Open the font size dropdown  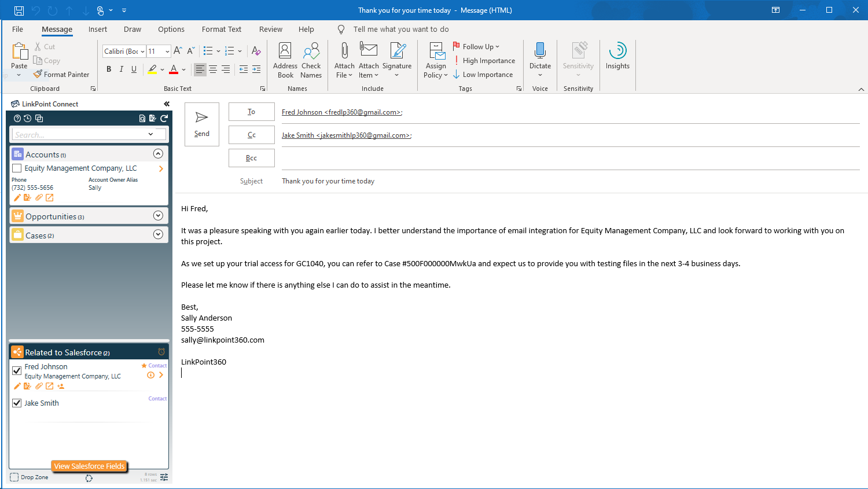(167, 52)
